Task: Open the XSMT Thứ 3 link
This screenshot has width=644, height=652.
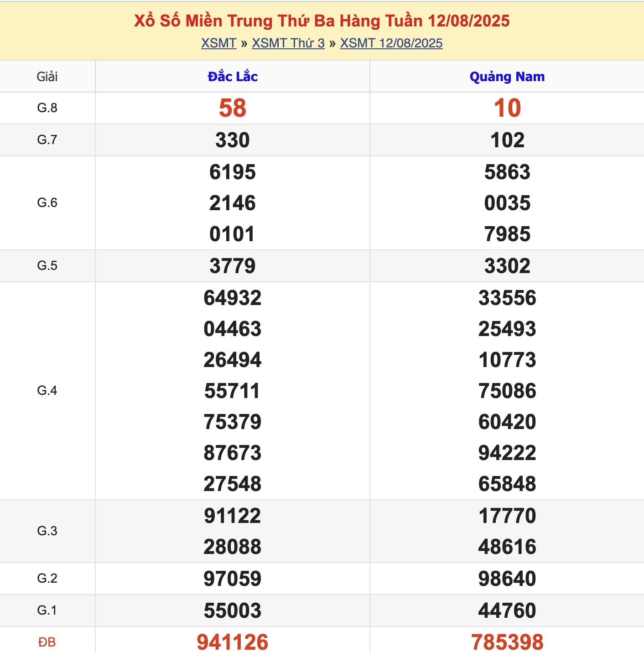Action: point(288,43)
